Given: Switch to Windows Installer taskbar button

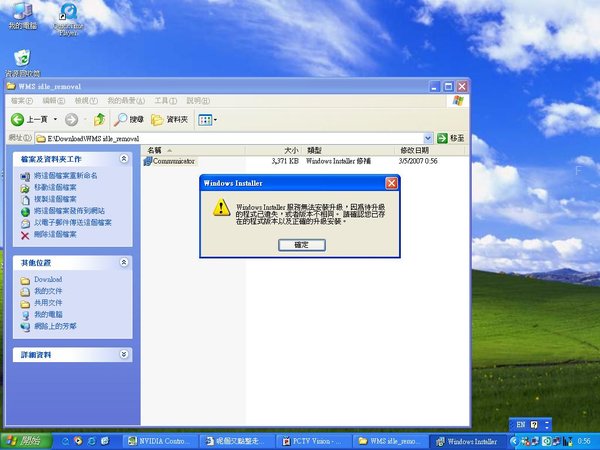Looking at the screenshot, I should [x=468, y=442].
